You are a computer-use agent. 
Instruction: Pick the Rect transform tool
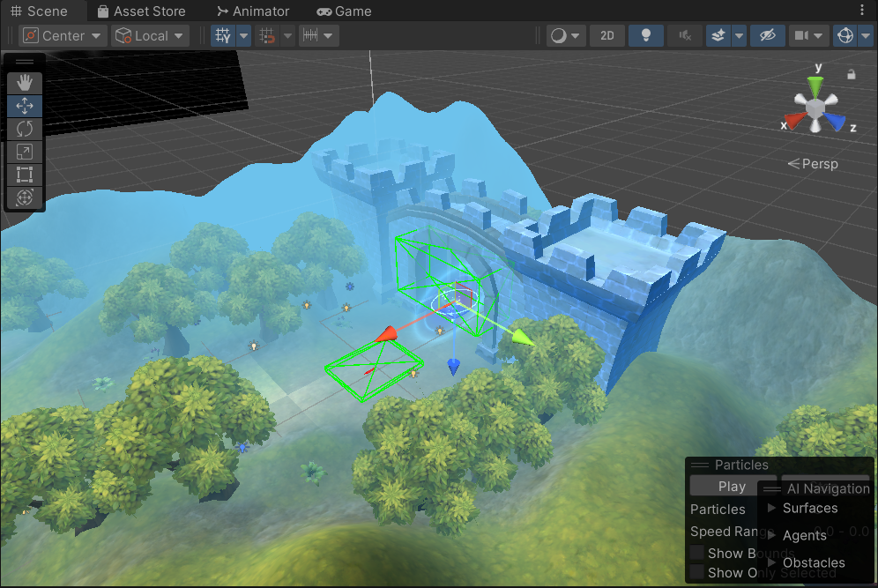(x=25, y=175)
